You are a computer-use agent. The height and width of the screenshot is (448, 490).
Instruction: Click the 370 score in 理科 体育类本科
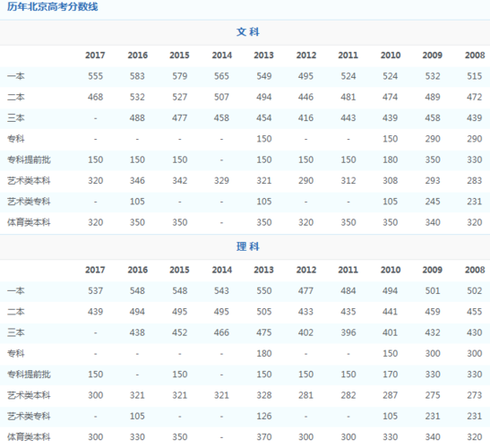pyautogui.click(x=263, y=437)
